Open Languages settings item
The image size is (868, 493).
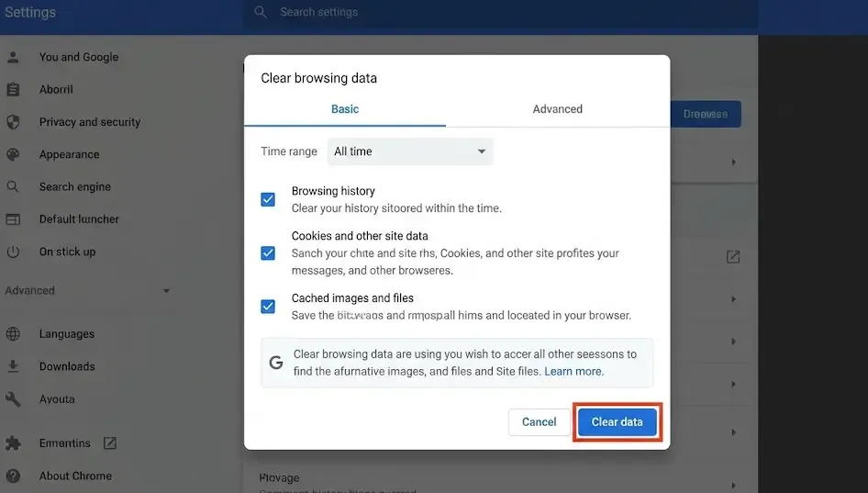[66, 334]
